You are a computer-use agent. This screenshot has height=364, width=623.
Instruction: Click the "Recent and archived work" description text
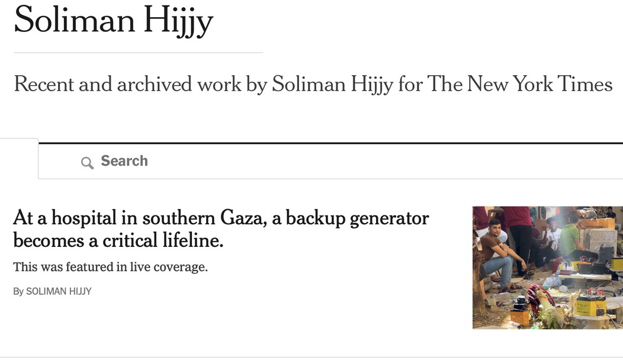coord(127,84)
